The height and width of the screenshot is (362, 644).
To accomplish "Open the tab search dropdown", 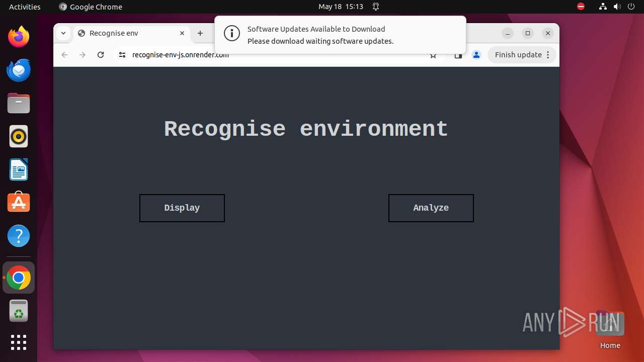I will point(63,33).
